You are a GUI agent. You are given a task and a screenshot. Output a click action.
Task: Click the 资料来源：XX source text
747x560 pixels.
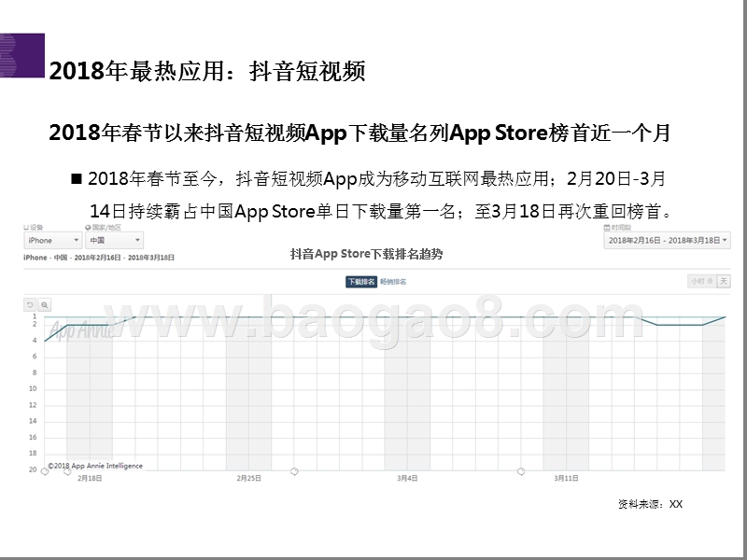pos(650,504)
